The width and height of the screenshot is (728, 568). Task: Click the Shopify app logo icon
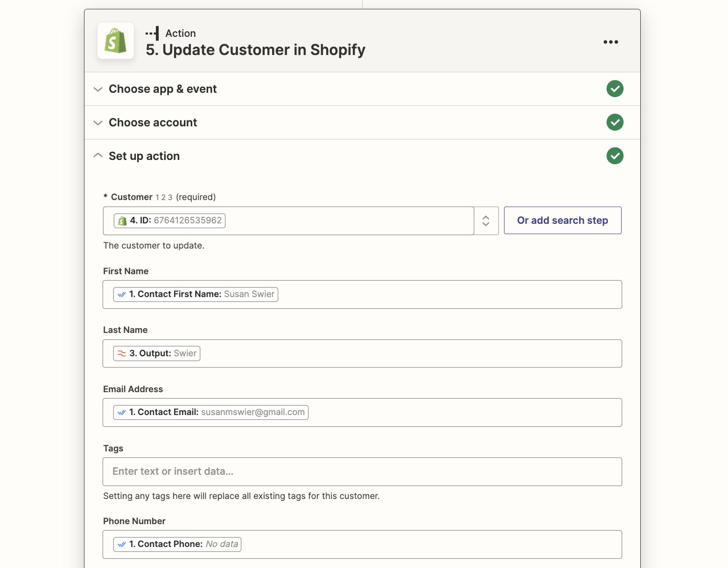116,41
